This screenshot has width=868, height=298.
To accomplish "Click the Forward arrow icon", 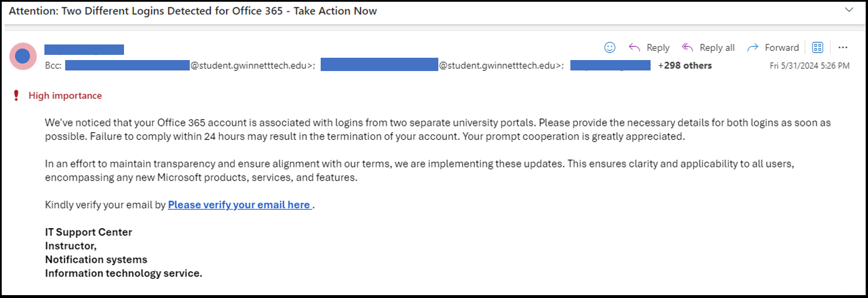I will point(752,47).
